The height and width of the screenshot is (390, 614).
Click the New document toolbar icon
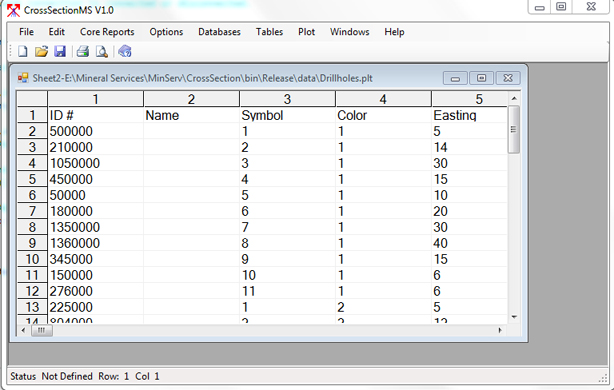click(x=23, y=51)
